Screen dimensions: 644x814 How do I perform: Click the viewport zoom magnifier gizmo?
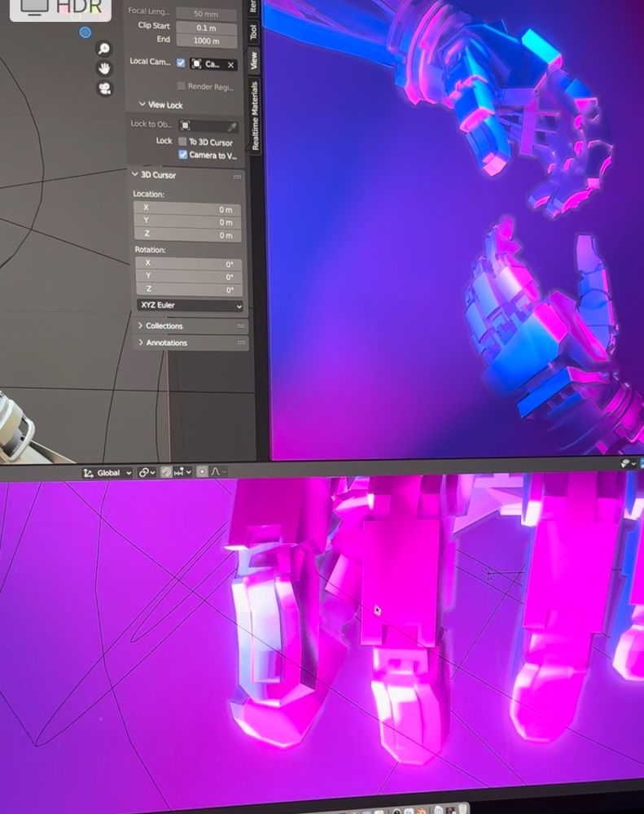(104, 48)
